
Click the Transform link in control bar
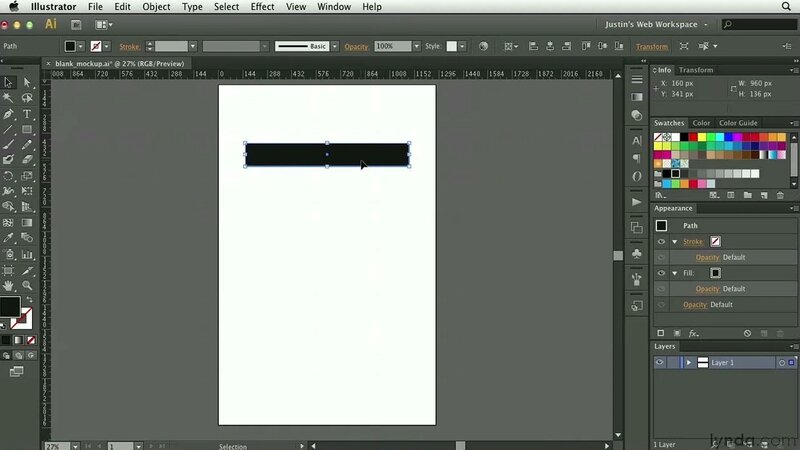coord(652,46)
